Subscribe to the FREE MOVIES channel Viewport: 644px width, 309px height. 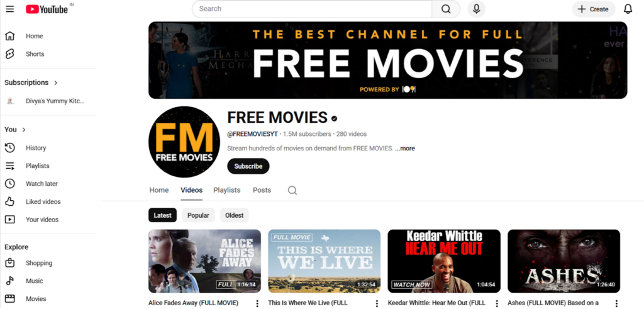pyautogui.click(x=248, y=166)
